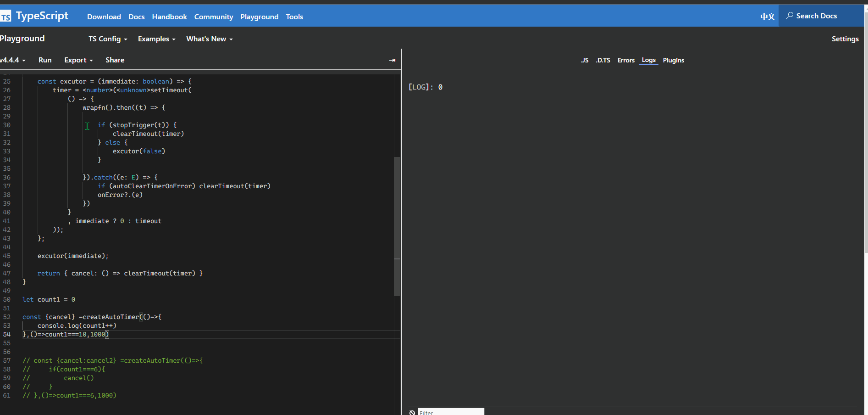Open the Handbook nav link
Image resolution: width=868 pixels, height=415 pixels.
click(170, 17)
